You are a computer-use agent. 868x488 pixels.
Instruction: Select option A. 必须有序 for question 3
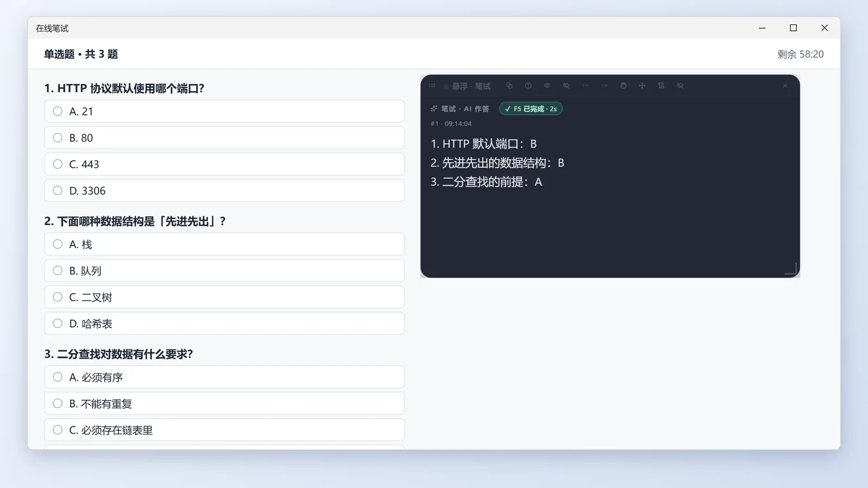tap(225, 377)
